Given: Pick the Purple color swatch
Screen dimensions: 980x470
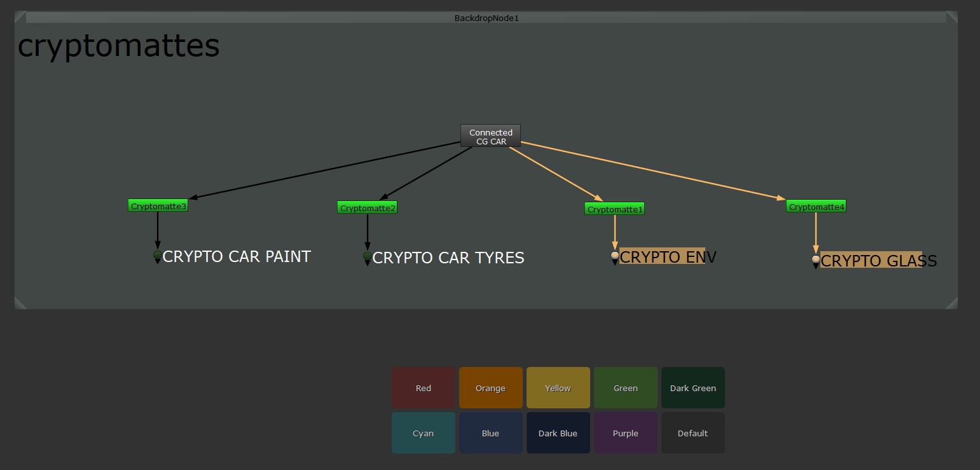Looking at the screenshot, I should tap(625, 433).
